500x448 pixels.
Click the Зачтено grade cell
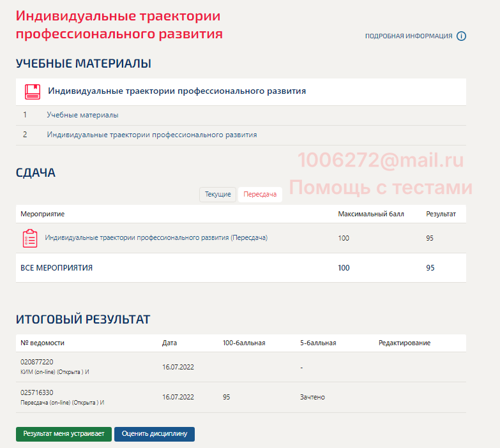coord(312,397)
